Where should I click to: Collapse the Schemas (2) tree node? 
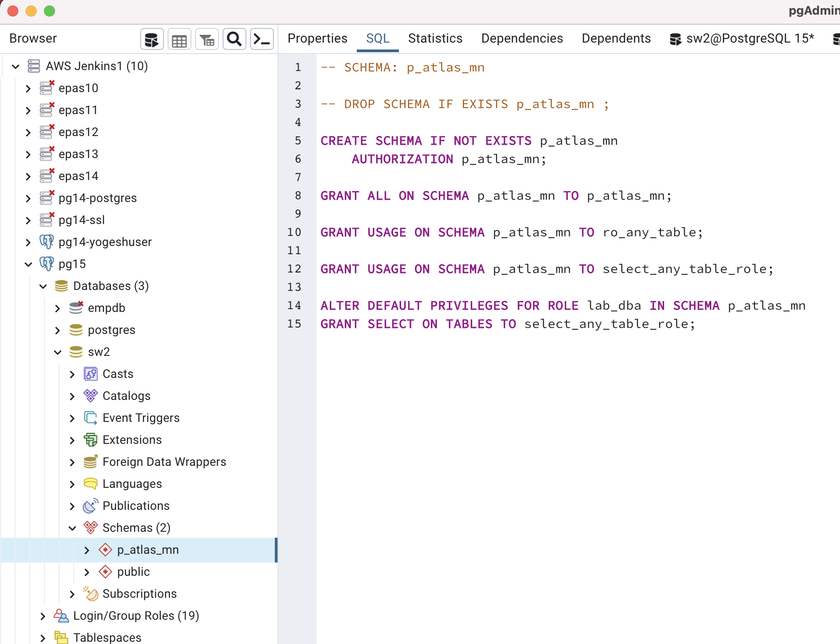point(72,528)
